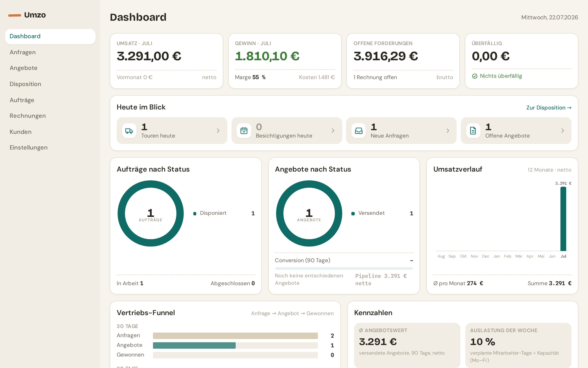
Task: Click the Überfällig value 0,00 €
Action: coord(491,56)
